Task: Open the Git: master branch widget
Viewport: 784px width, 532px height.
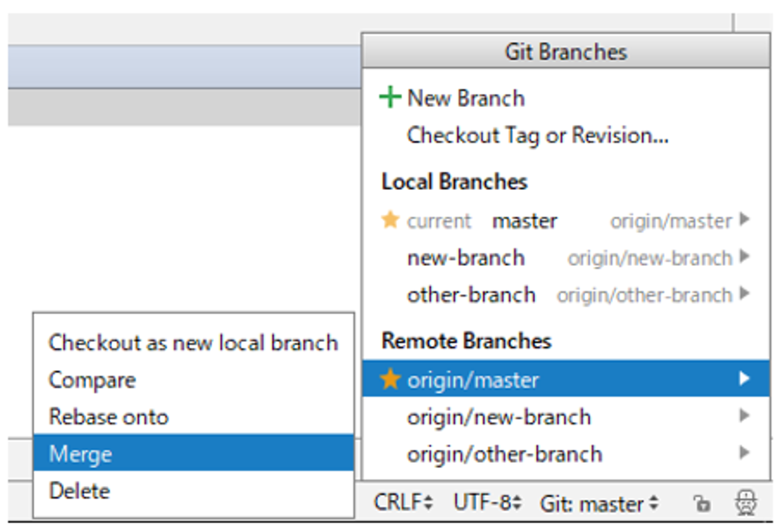Action: 599,504
